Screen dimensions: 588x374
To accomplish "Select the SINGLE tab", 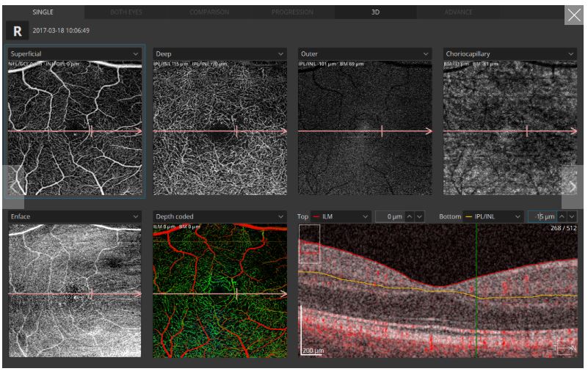I will pyautogui.click(x=43, y=12).
